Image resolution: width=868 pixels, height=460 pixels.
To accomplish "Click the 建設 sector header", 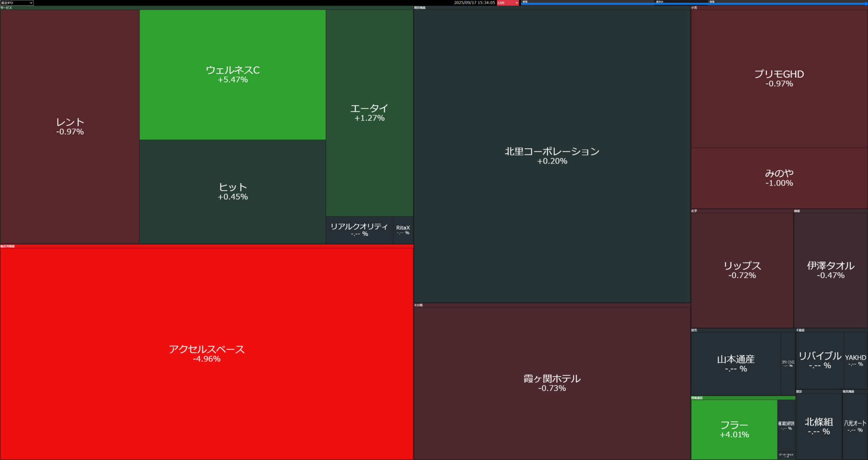I will coord(819,392).
